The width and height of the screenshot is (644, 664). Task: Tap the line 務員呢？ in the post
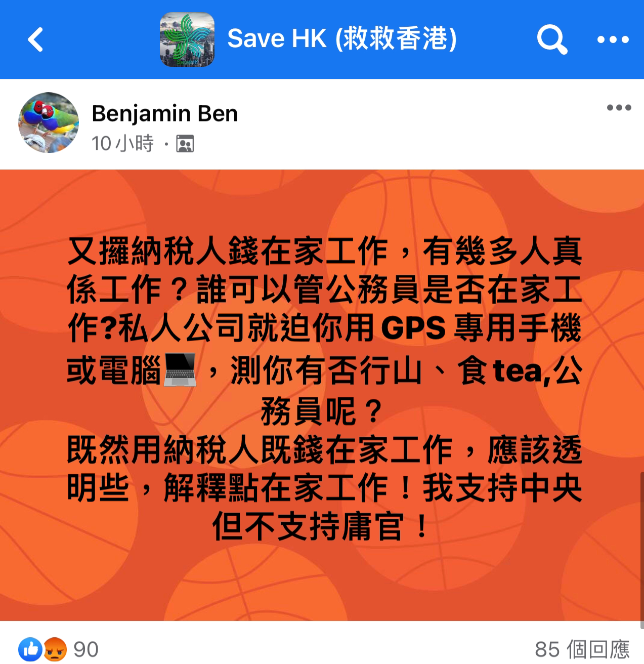point(322,411)
